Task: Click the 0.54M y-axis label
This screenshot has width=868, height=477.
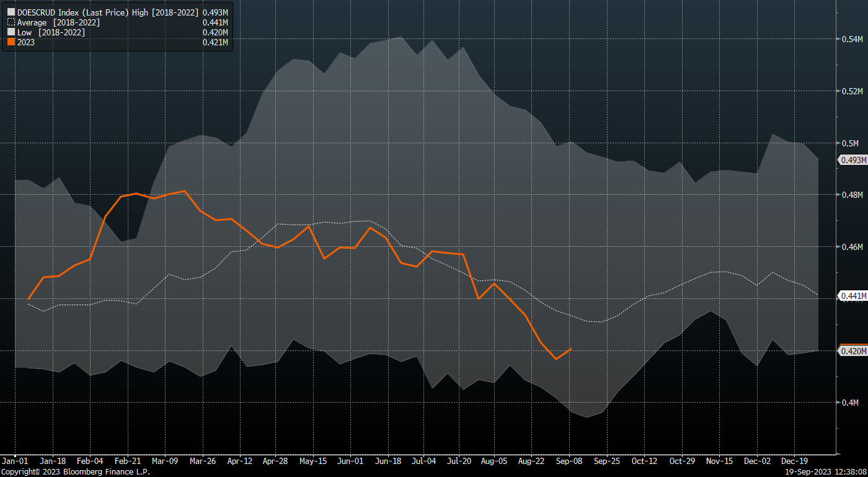Action: [x=850, y=40]
